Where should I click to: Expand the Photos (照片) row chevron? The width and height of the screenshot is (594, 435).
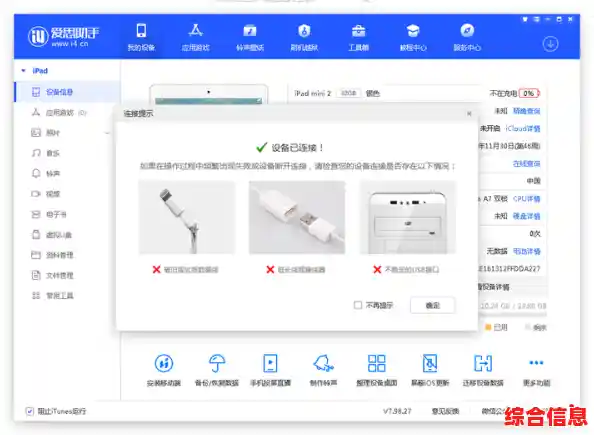(x=107, y=133)
